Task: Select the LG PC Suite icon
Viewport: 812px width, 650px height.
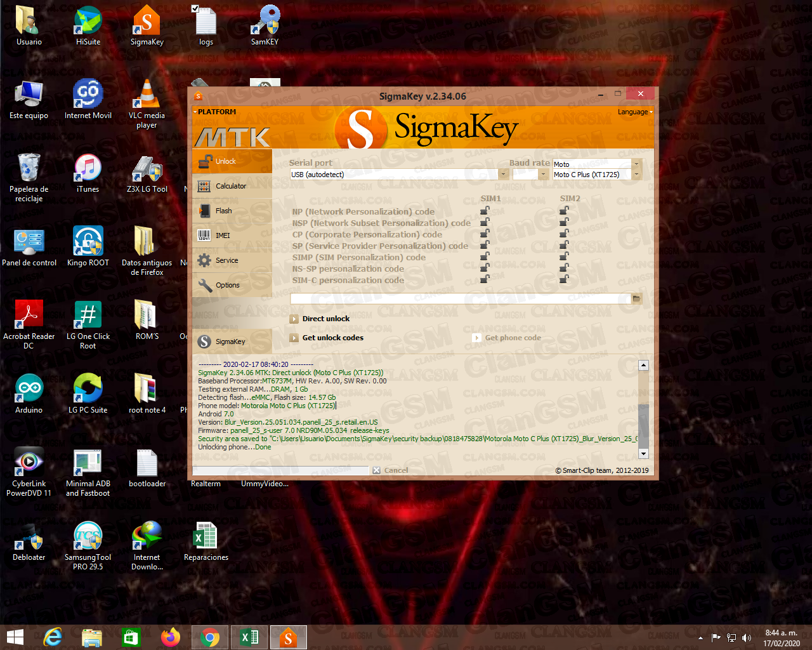Action: click(x=88, y=395)
